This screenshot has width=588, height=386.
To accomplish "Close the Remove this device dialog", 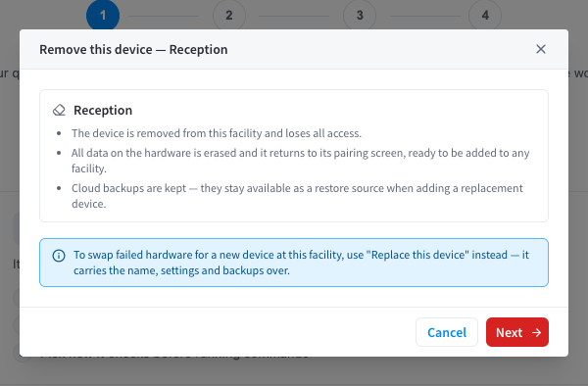I will coord(540,49).
